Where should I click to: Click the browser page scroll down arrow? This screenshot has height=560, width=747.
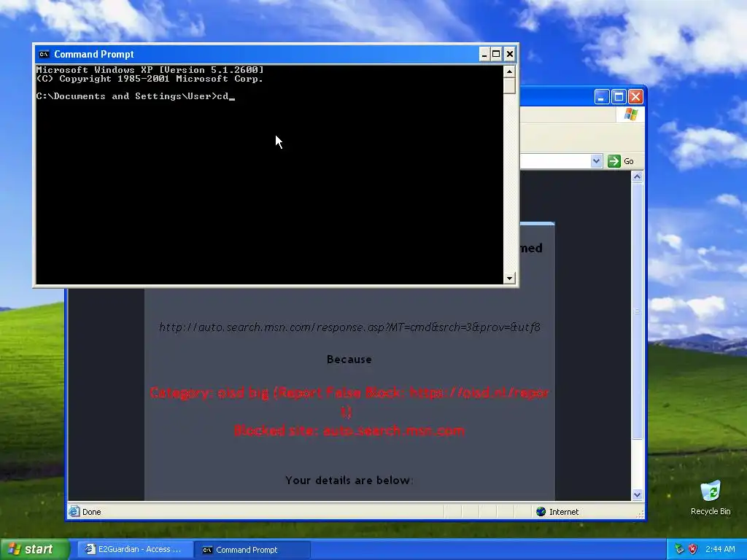pos(638,495)
